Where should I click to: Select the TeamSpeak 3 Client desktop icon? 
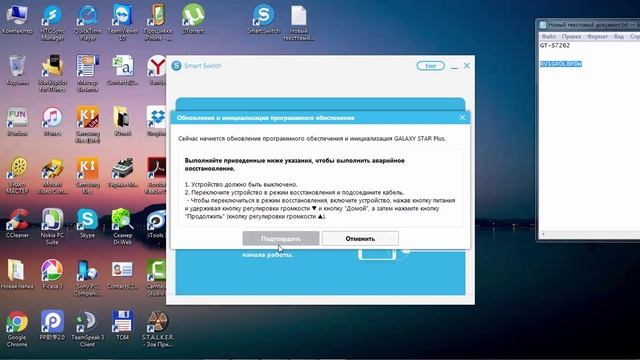[x=87, y=329]
